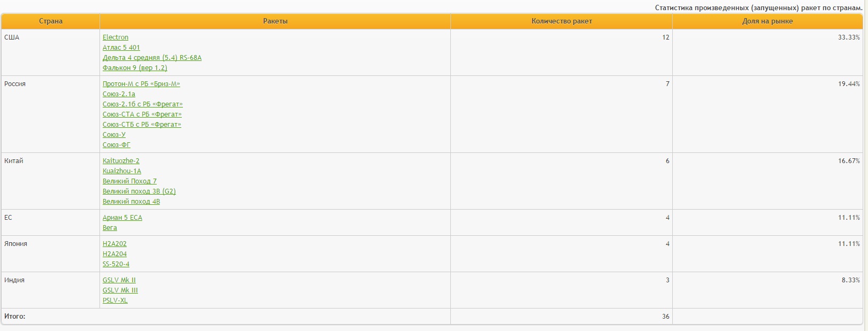Viewport: 868px width, 331px height.
Task: Click the Доля на рынке column header
Action: [767, 21]
